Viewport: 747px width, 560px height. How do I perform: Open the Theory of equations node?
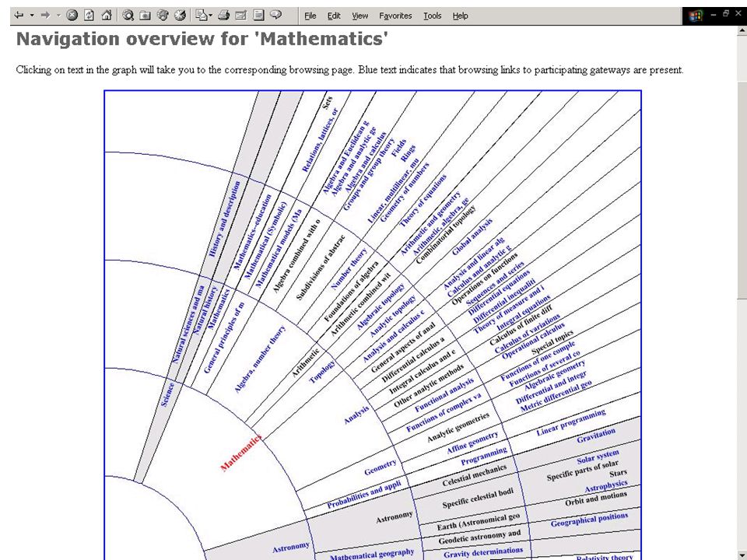pos(423,201)
